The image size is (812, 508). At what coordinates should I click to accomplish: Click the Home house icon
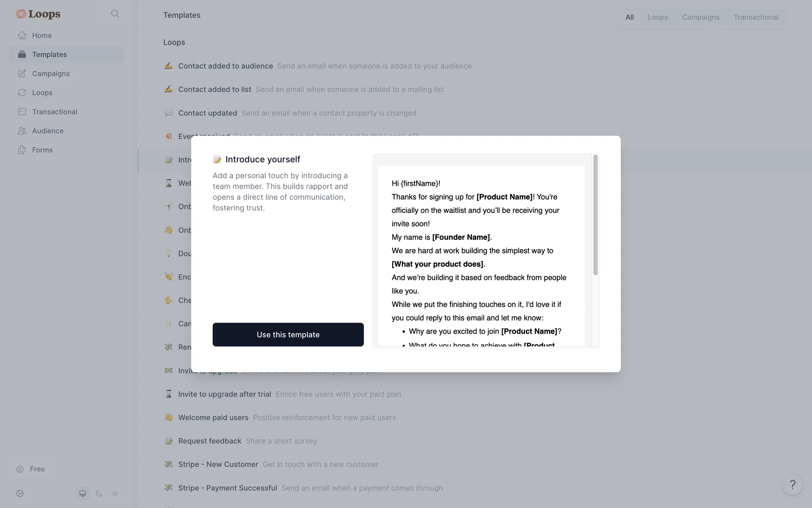coord(22,36)
